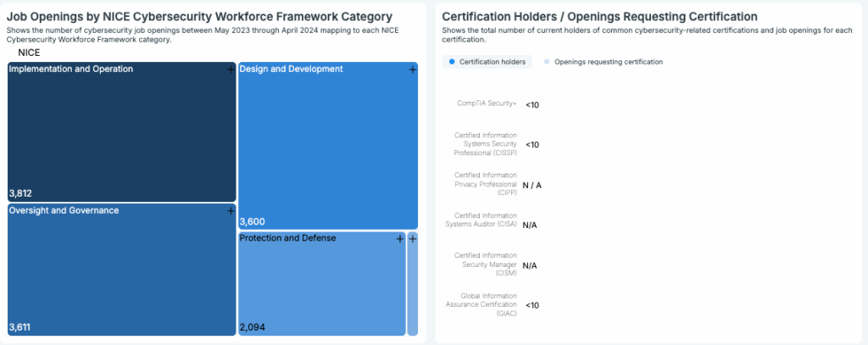This screenshot has width=868, height=345.
Task: Click the plus icon on Implementation and Operation
Action: pos(230,70)
